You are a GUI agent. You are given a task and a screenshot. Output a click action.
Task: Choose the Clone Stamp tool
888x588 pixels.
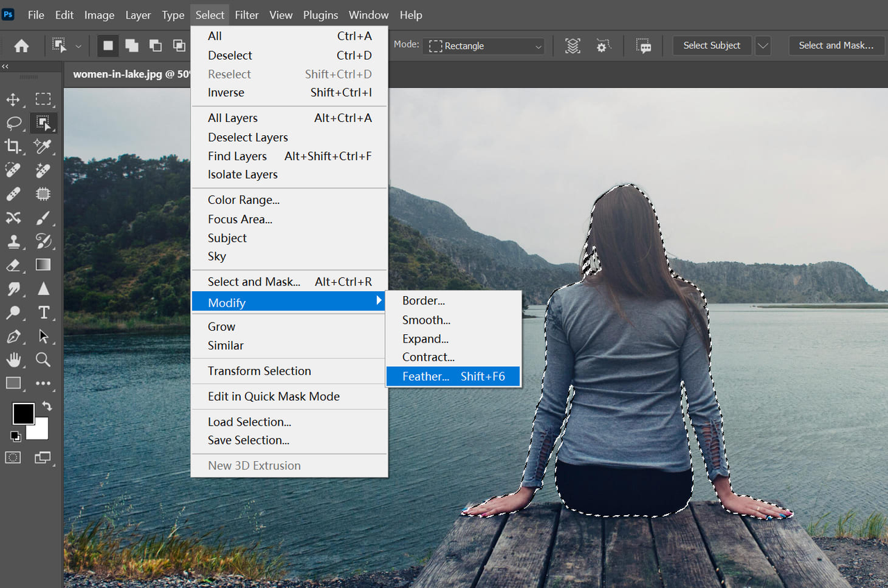pyautogui.click(x=14, y=241)
